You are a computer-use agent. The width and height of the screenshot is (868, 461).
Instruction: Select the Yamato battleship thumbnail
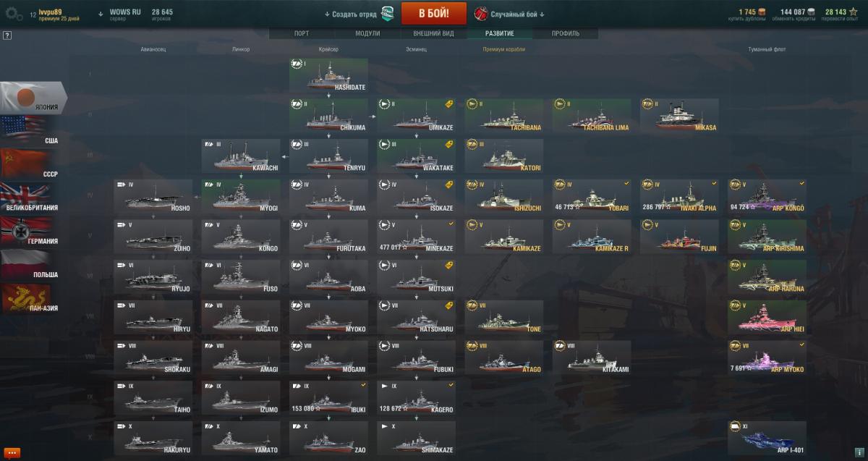click(241, 438)
